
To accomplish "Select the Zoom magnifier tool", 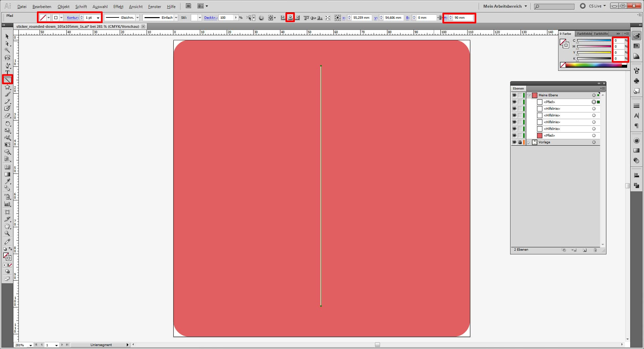I will coord(7,234).
